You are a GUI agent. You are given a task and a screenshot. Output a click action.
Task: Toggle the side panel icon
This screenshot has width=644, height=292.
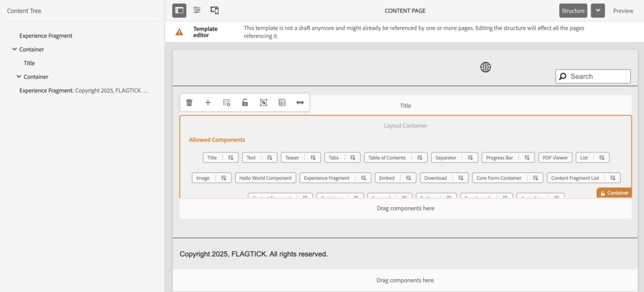pyautogui.click(x=179, y=10)
